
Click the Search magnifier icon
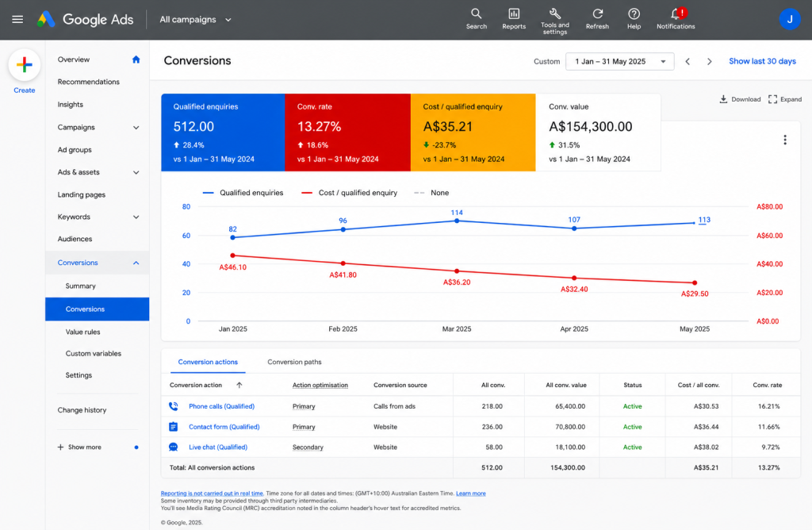[476, 14]
